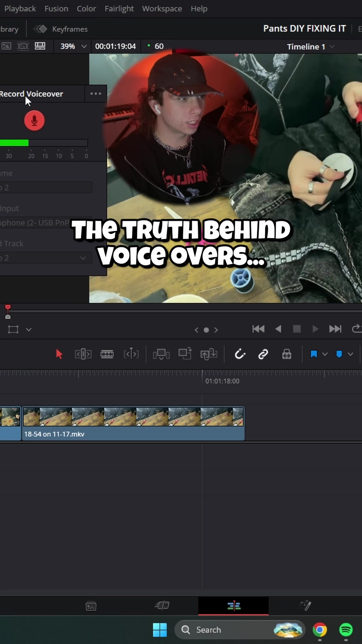Open the flag color dropdown
Image resolution: width=362 pixels, height=644 pixels.
[325, 354]
